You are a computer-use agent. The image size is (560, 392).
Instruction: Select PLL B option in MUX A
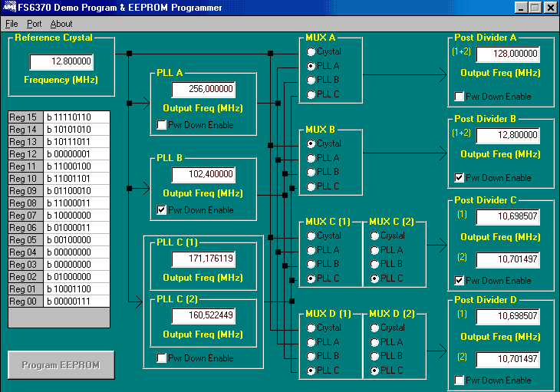[x=311, y=81]
